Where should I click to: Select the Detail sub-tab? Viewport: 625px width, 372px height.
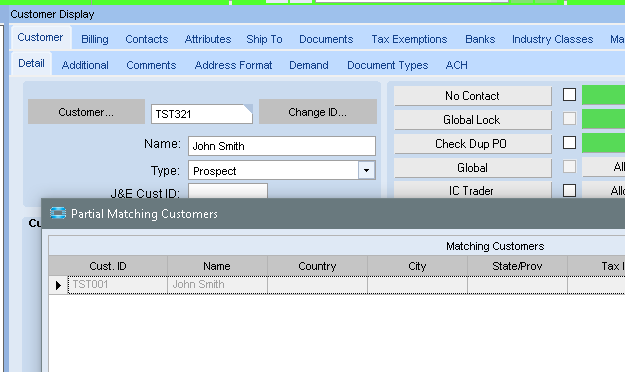click(x=31, y=63)
